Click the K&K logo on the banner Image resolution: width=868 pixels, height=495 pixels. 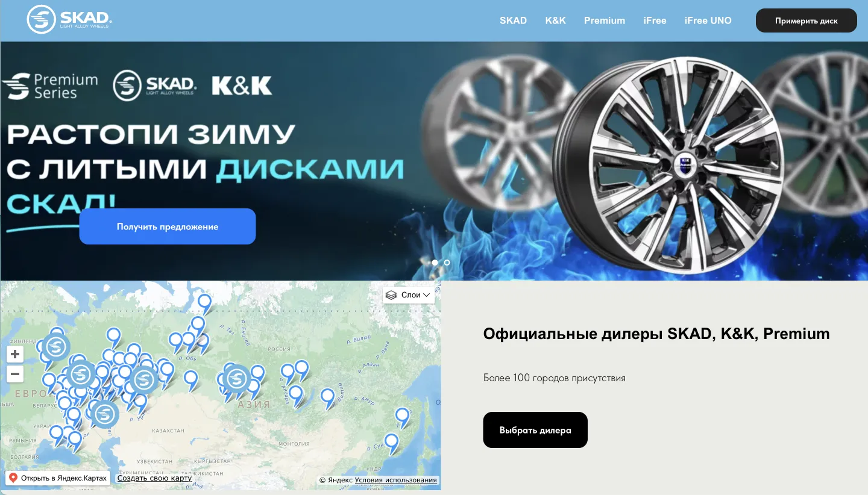click(242, 86)
